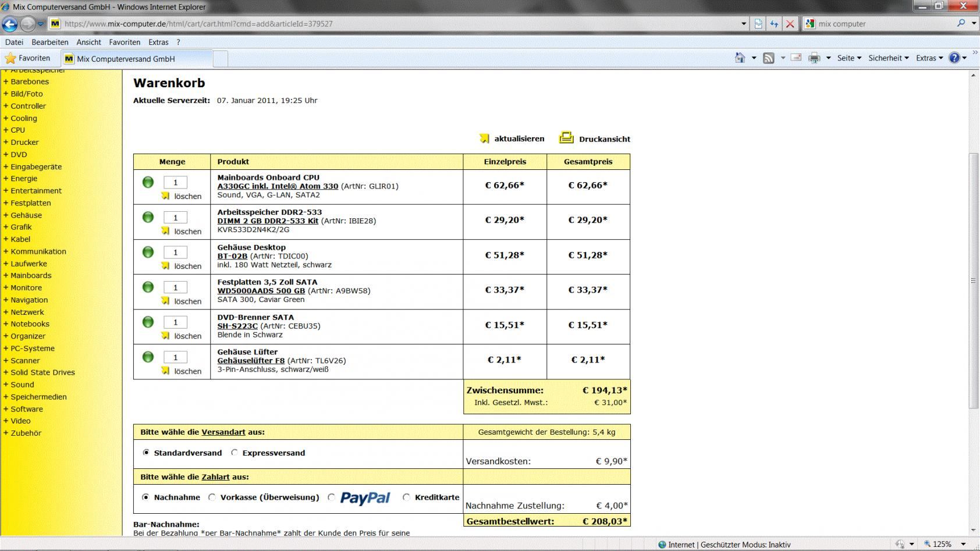
Task: Choose Nachnahme payment method
Action: [x=146, y=497]
